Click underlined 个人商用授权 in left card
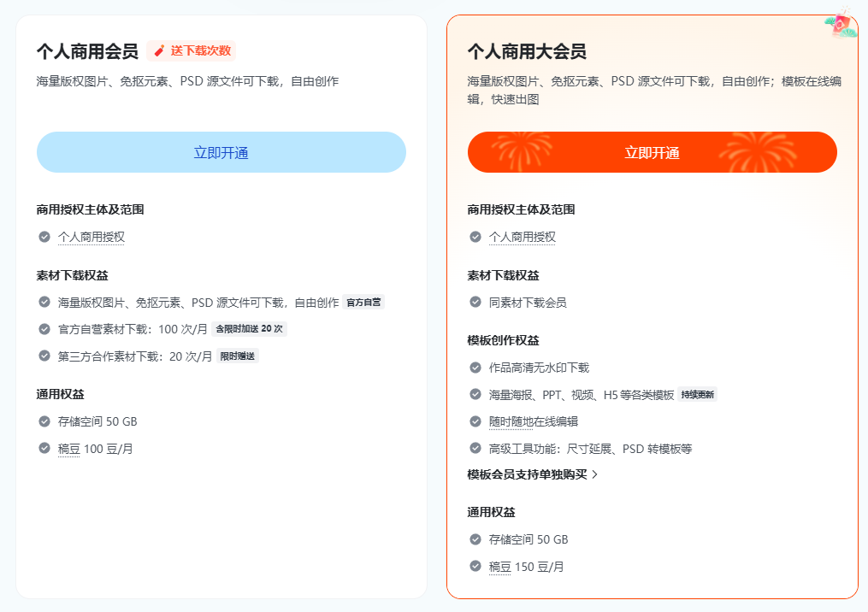Image resolution: width=868 pixels, height=612 pixels. pyautogui.click(x=92, y=238)
